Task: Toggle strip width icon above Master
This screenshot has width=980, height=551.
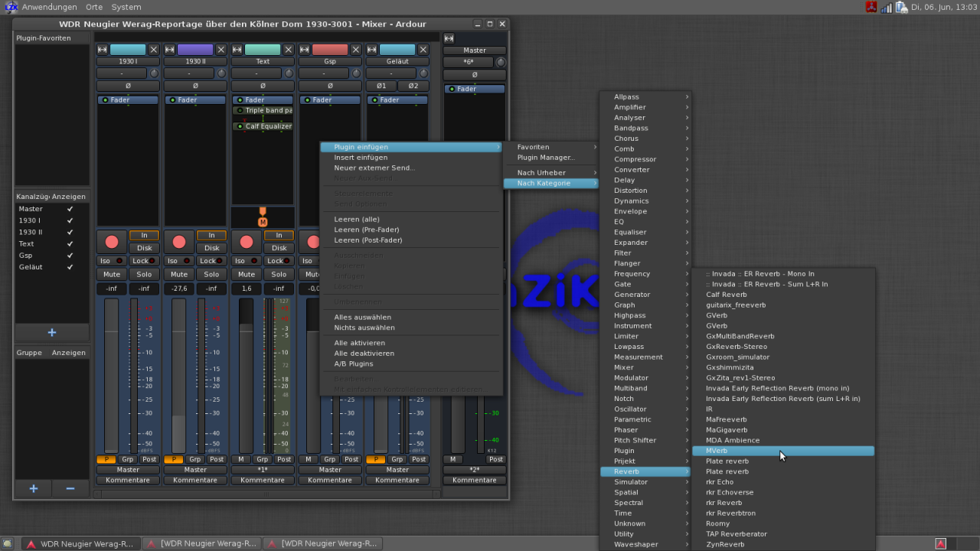Action: [449, 38]
